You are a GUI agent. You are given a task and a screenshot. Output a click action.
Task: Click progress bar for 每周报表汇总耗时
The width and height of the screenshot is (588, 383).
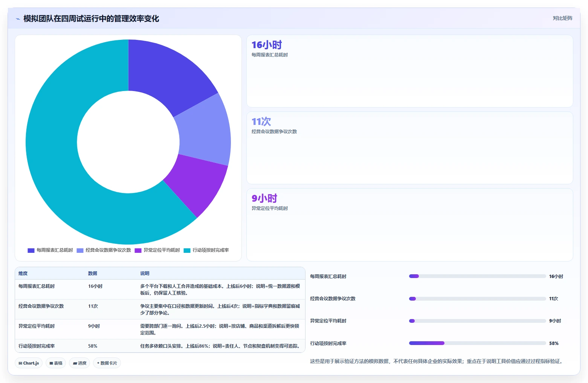477,276
